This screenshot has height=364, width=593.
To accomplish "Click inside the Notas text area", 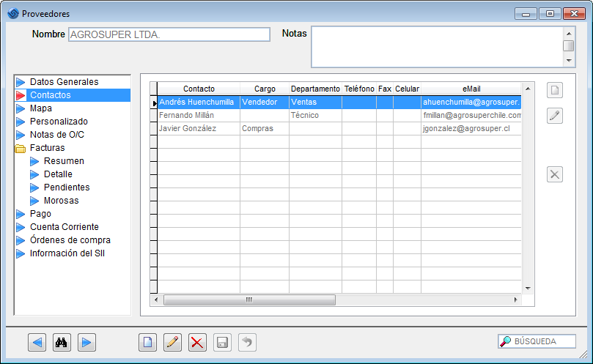I will click(437, 47).
